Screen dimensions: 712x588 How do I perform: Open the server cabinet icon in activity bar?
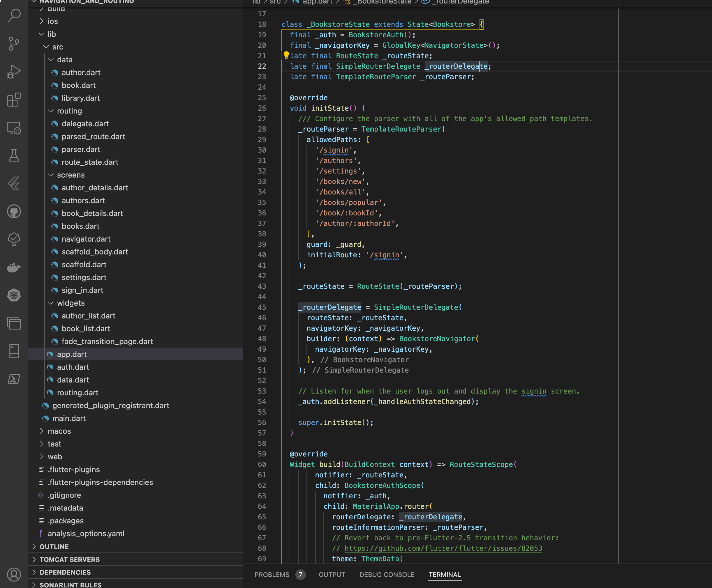click(x=14, y=351)
